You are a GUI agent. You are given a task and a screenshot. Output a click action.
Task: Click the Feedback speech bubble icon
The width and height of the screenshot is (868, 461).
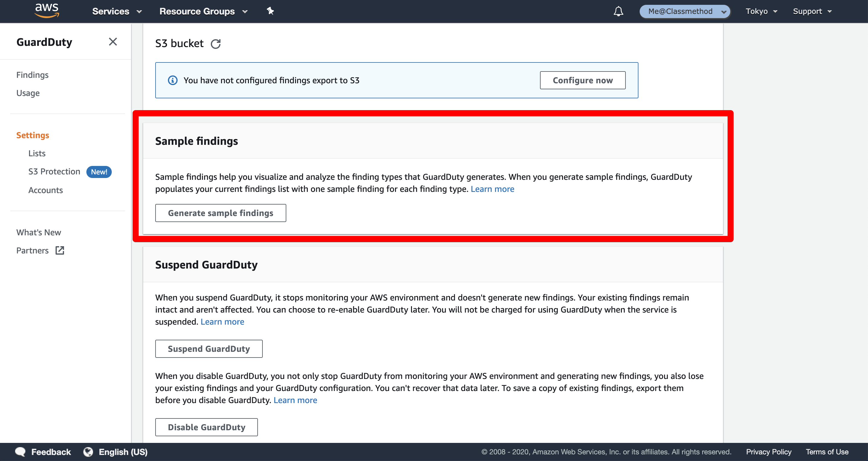pos(21,452)
